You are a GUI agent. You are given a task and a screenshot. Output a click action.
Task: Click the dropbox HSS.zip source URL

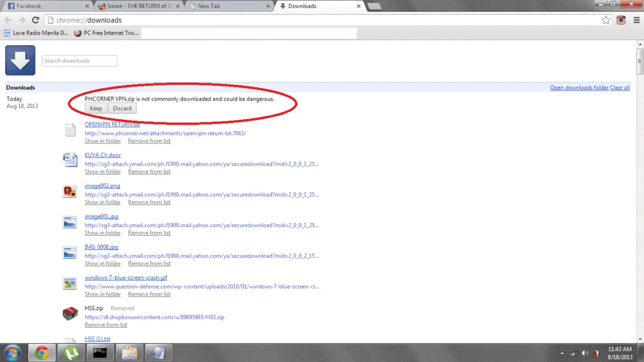click(x=154, y=317)
